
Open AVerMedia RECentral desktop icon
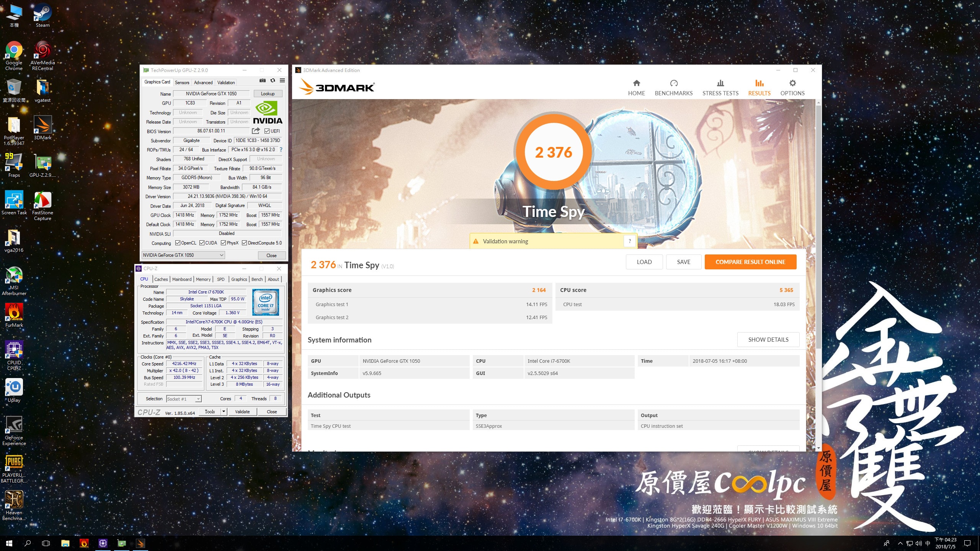coord(42,56)
